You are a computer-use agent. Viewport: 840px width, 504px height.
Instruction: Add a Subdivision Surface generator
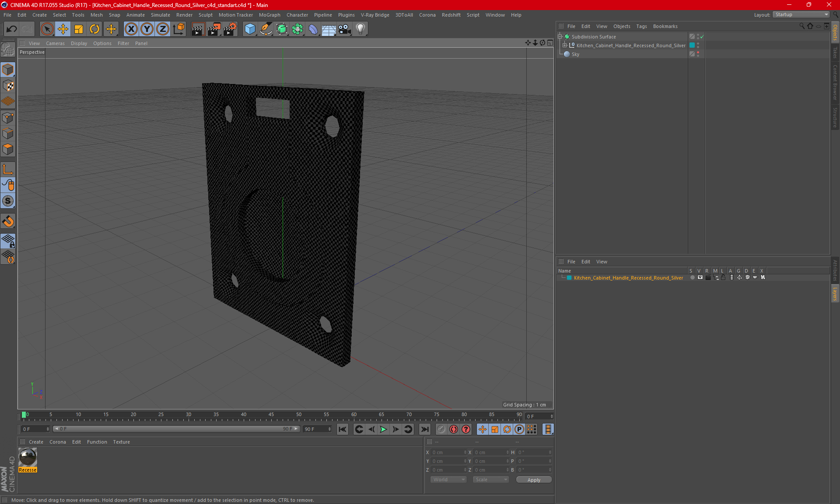point(282,29)
